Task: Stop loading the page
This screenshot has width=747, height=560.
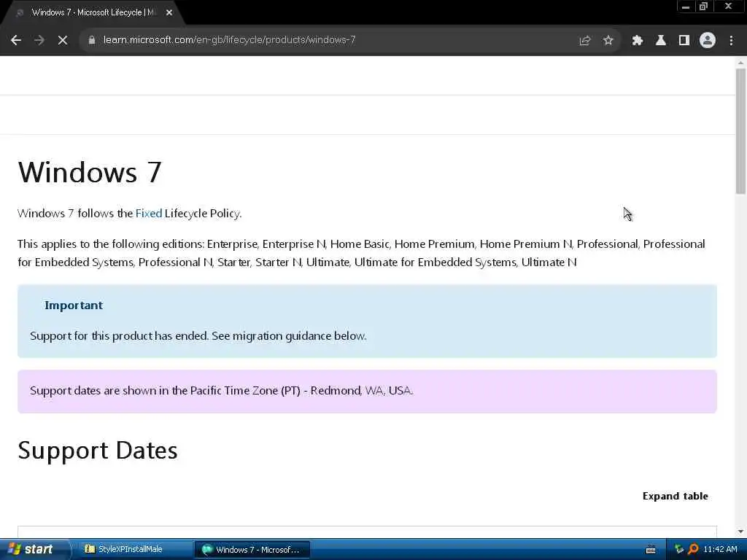Action: pos(63,41)
